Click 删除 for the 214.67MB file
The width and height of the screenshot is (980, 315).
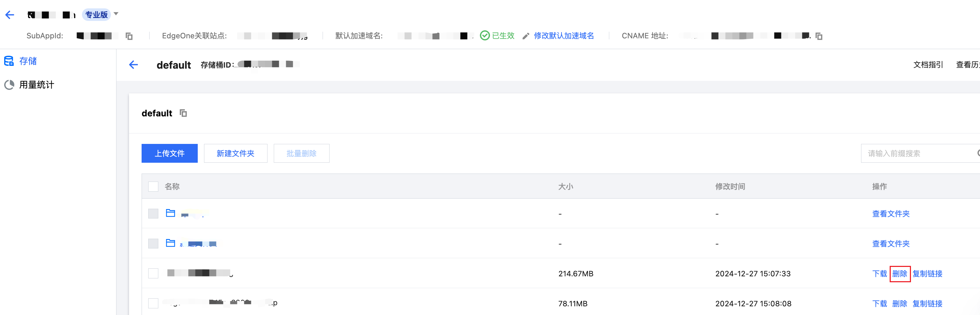click(x=900, y=274)
